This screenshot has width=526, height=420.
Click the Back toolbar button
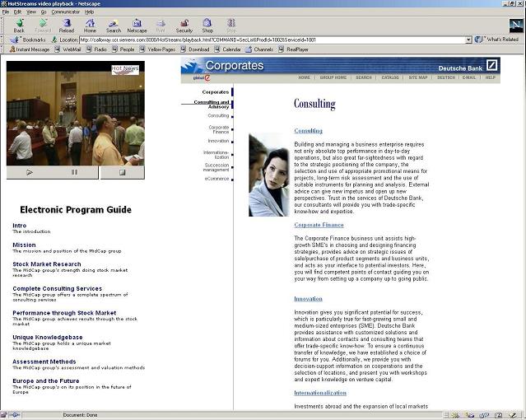pos(19,25)
